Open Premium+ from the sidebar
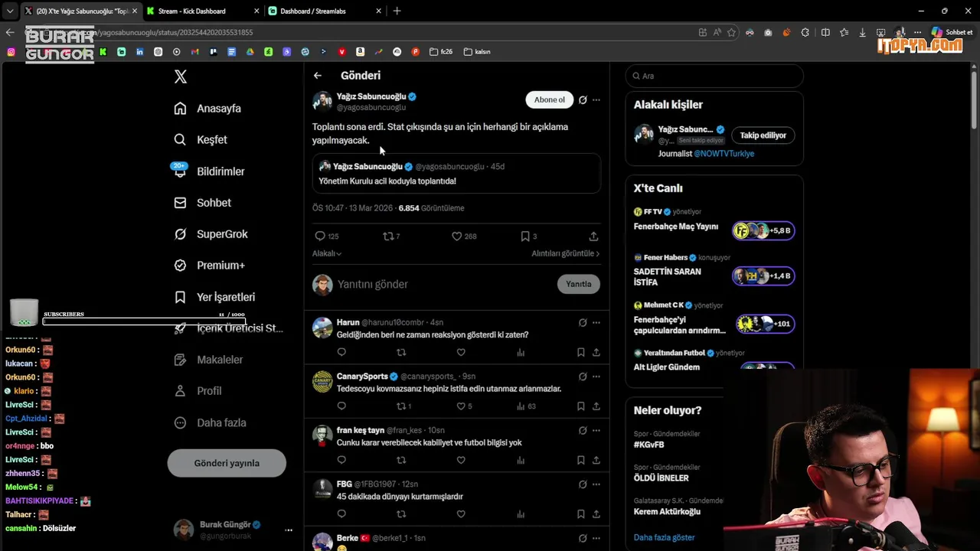The height and width of the screenshot is (551, 980). click(x=209, y=266)
